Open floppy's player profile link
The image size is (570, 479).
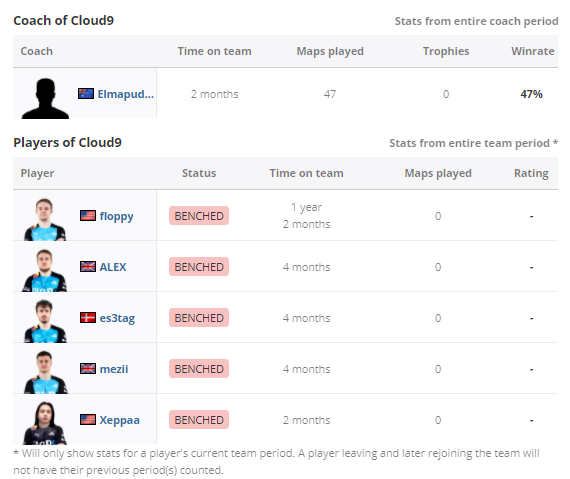[x=116, y=216]
